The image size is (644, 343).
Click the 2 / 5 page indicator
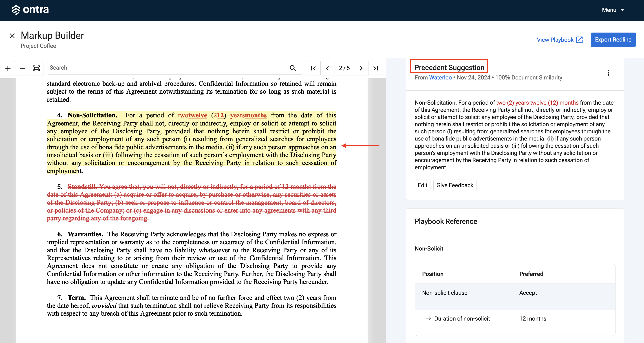344,68
